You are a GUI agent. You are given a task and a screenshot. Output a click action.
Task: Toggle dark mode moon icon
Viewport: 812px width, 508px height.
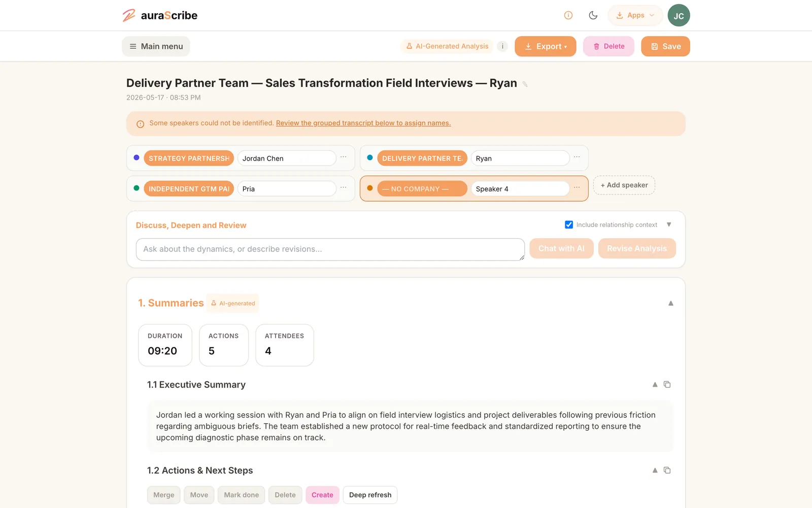pos(593,15)
